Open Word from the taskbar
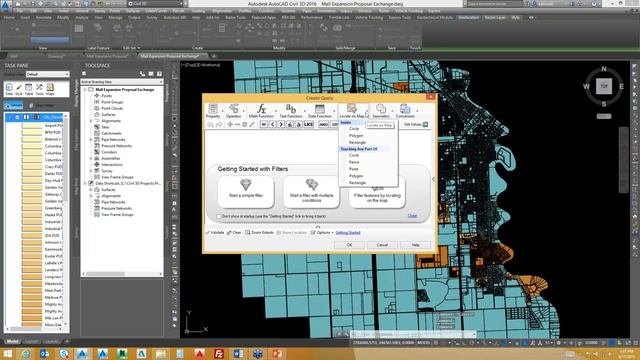The image size is (640, 360). point(238,353)
